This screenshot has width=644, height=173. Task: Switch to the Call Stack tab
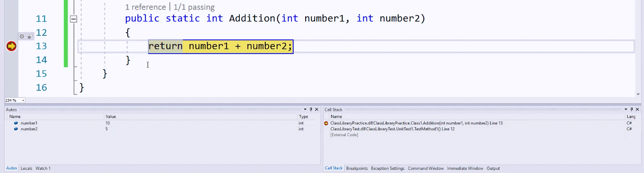(x=334, y=168)
